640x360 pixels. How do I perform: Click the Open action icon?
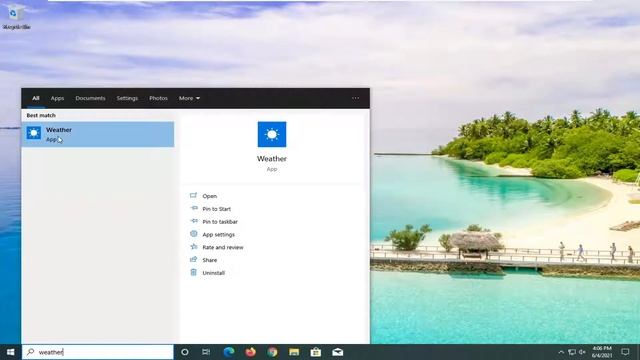(x=193, y=196)
